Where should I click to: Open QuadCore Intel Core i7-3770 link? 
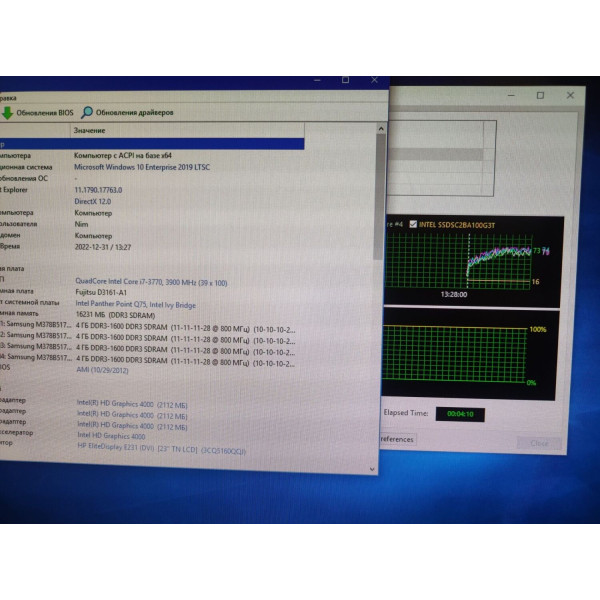click(x=151, y=282)
